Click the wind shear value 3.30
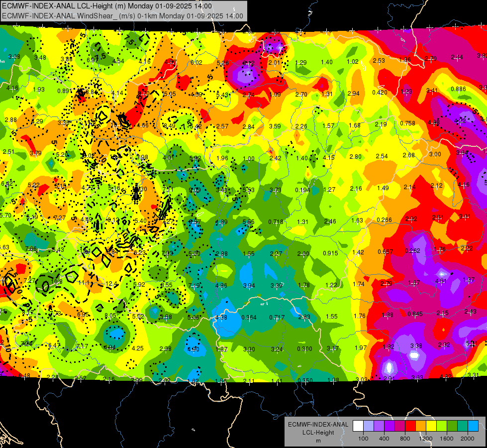The height and width of the screenshot is (448, 487). [x=249, y=349]
